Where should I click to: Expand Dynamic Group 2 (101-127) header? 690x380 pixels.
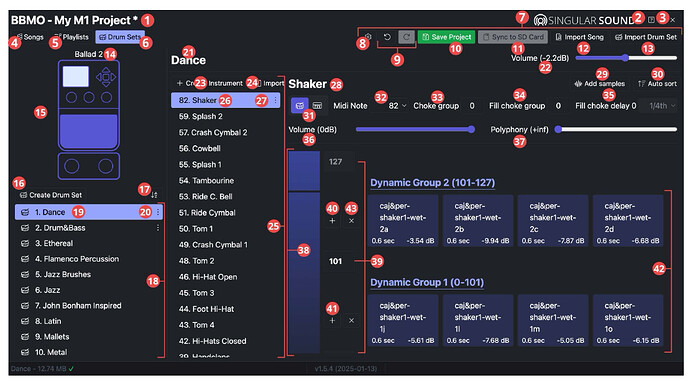pos(433,183)
